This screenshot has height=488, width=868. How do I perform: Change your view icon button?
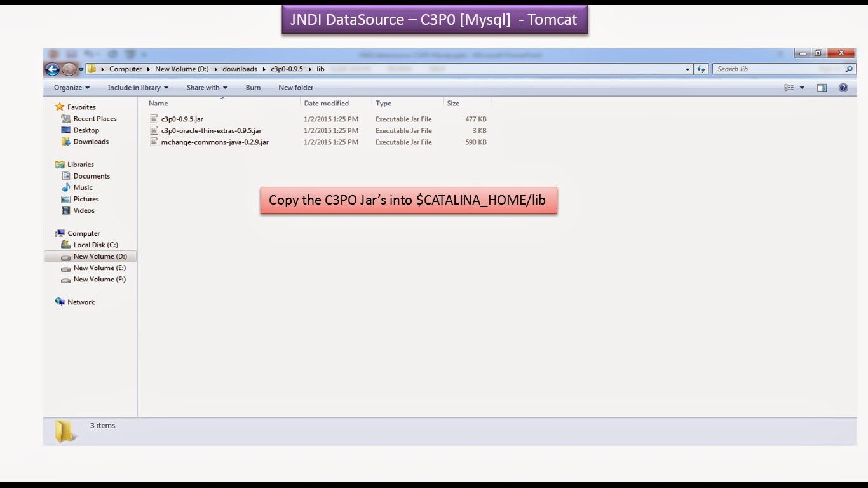tap(789, 88)
